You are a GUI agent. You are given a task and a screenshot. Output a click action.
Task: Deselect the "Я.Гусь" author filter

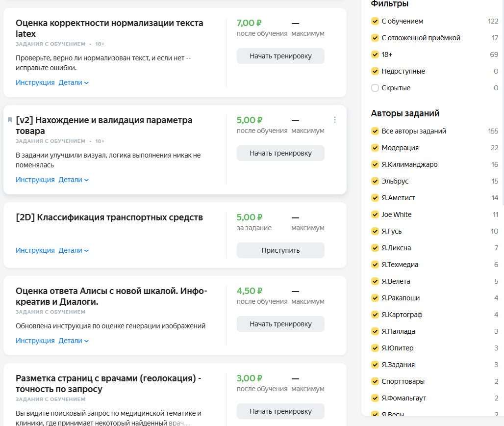(375, 231)
